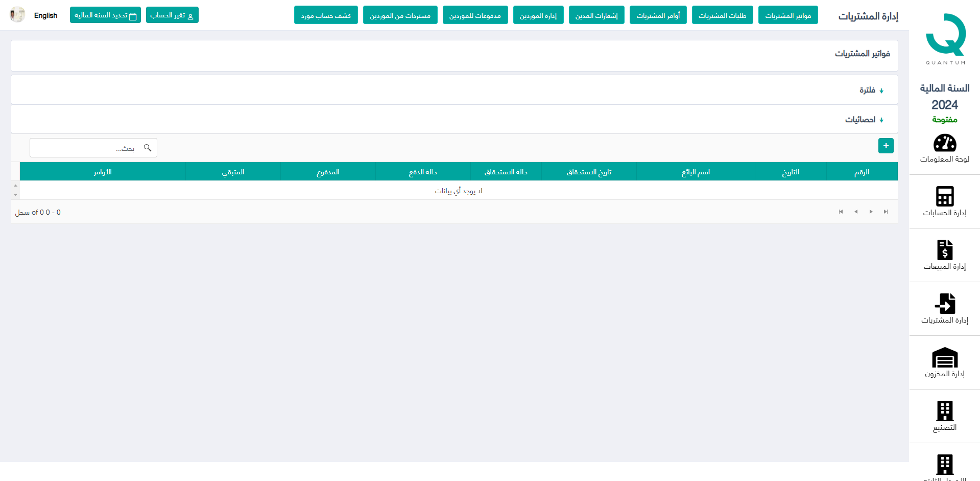Click the green plus add invoice button
980x481 pixels.
pyautogui.click(x=886, y=146)
